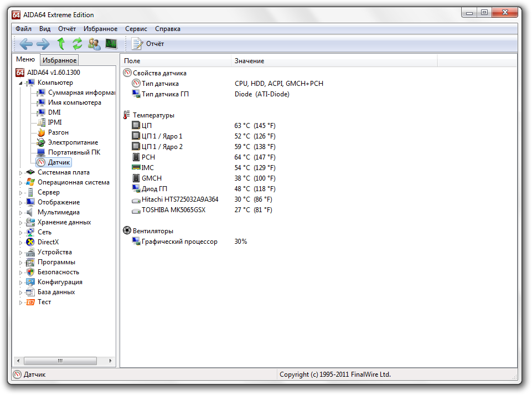
Task: Click the monitor graph toolbar icon
Action: (x=111, y=44)
